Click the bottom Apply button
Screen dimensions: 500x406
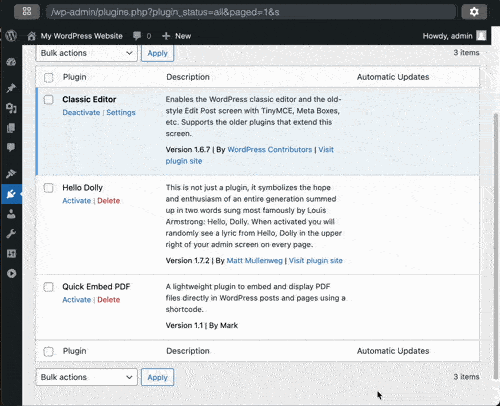click(157, 377)
